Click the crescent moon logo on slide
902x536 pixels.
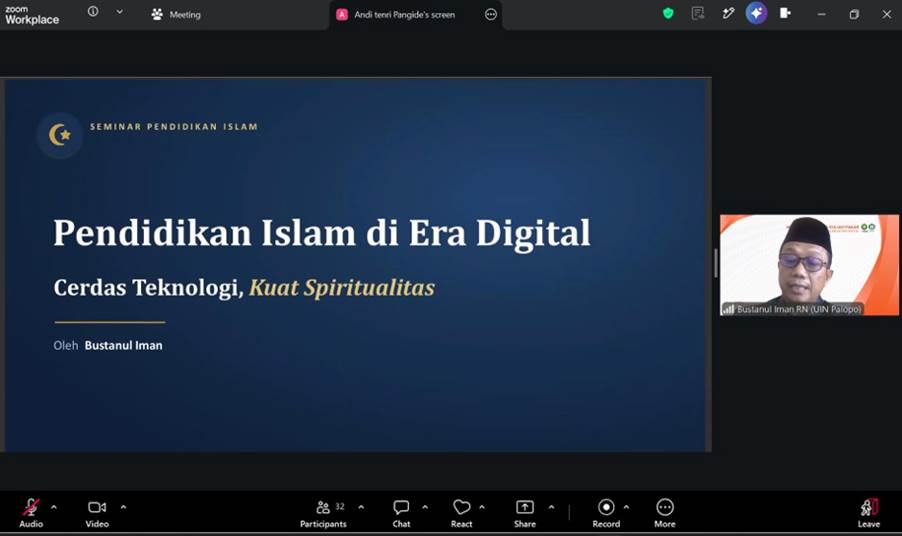pyautogui.click(x=60, y=135)
